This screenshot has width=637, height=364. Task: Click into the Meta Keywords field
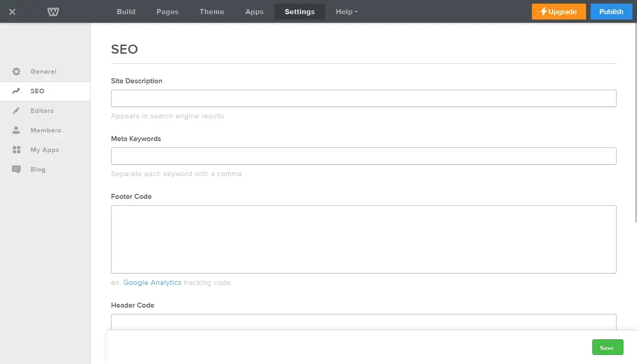(x=364, y=156)
